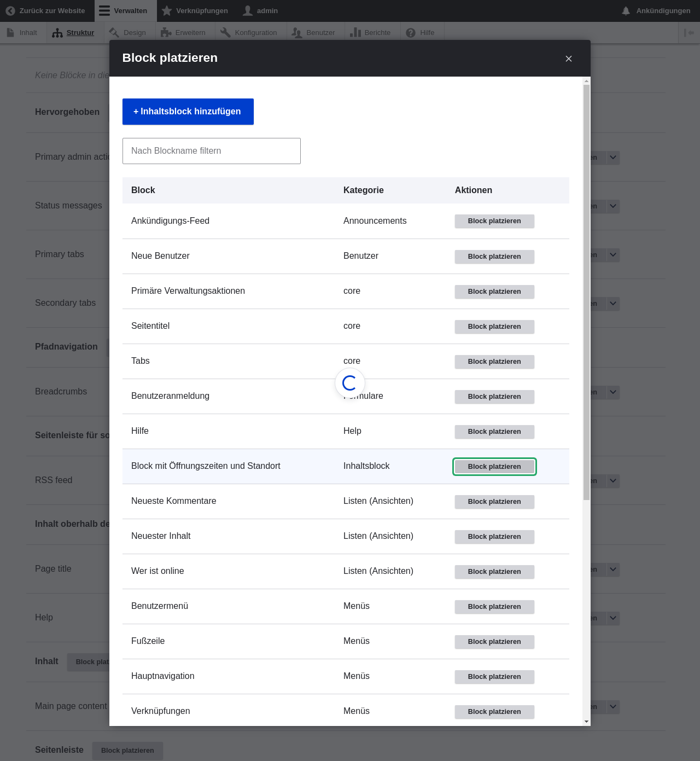Place Block mit Öffnungszeiten und Standort
The width and height of the screenshot is (700, 761).
(x=494, y=467)
